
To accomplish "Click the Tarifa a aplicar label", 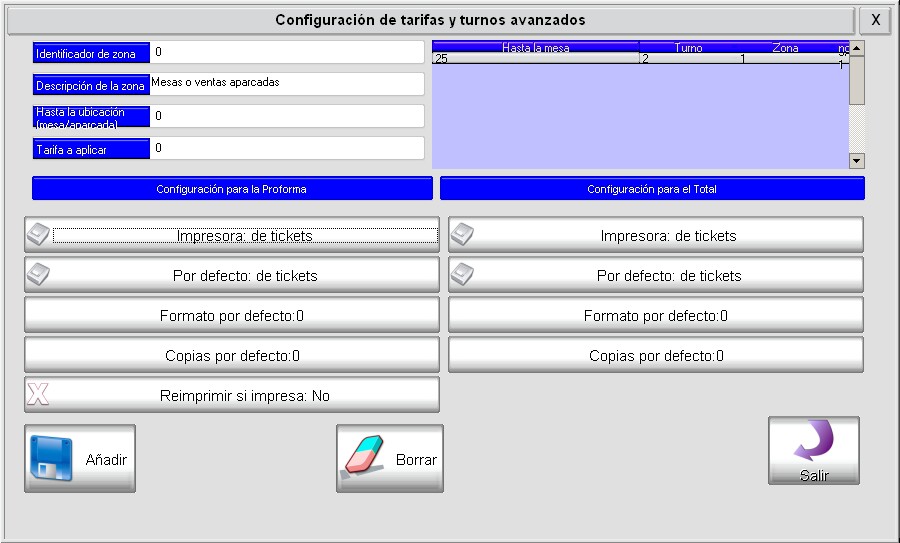I will pyautogui.click(x=91, y=149).
